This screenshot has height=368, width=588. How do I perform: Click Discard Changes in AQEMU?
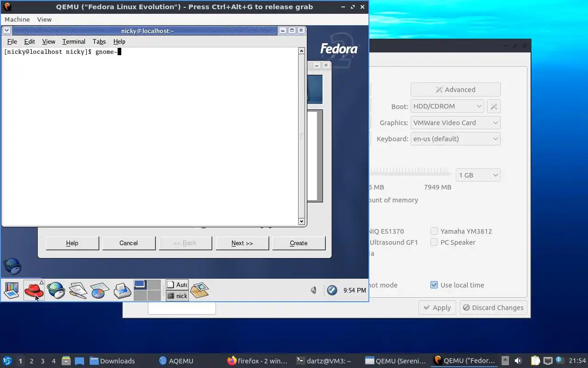(x=493, y=307)
